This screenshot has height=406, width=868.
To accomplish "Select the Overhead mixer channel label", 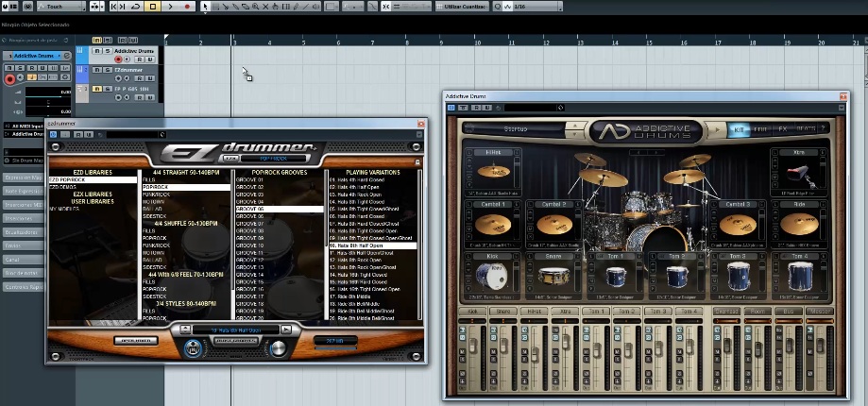I will [x=726, y=312].
